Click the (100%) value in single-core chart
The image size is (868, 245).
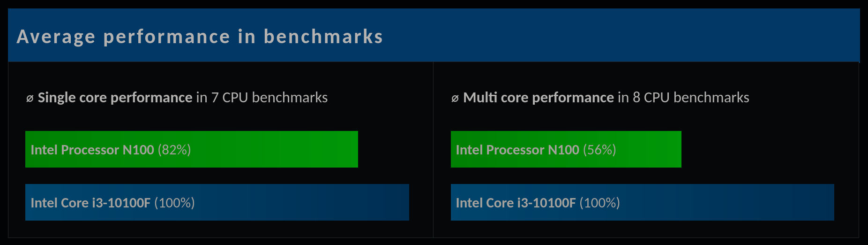174,203
